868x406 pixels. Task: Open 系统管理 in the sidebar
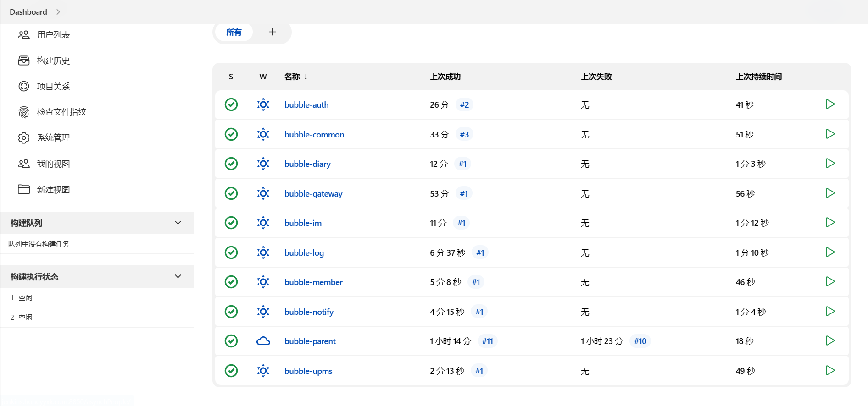coord(53,138)
